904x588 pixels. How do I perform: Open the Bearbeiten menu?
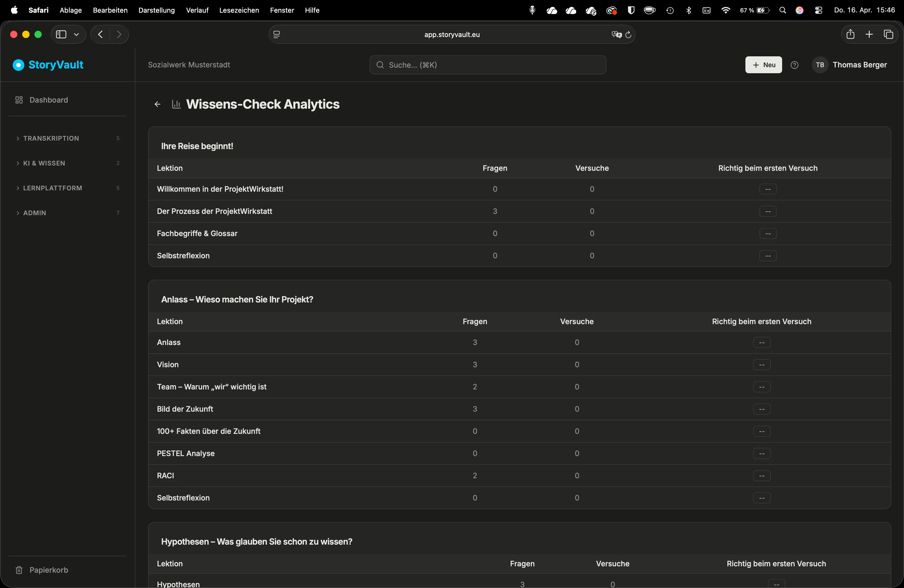coord(110,10)
